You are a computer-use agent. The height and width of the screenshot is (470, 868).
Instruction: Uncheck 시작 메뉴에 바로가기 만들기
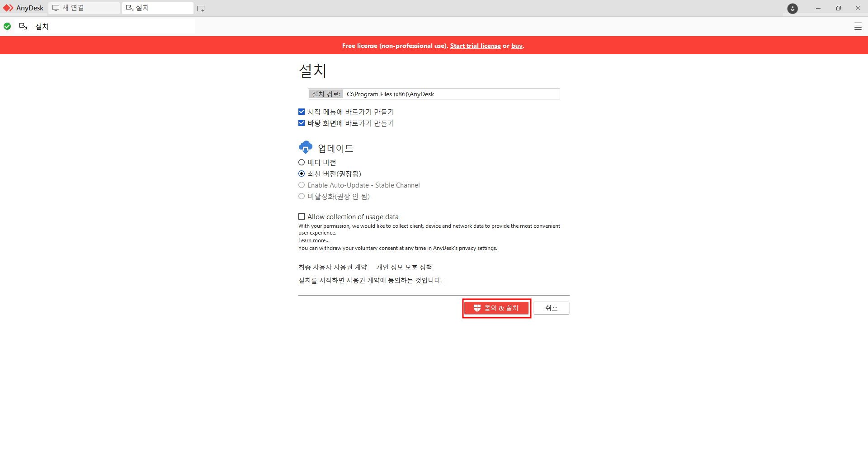click(x=301, y=112)
